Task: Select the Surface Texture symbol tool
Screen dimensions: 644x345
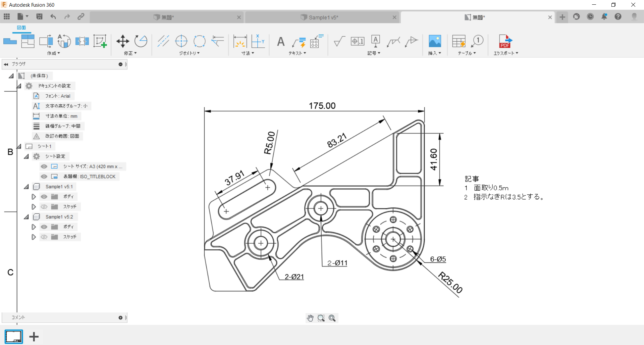Action: [x=339, y=42]
